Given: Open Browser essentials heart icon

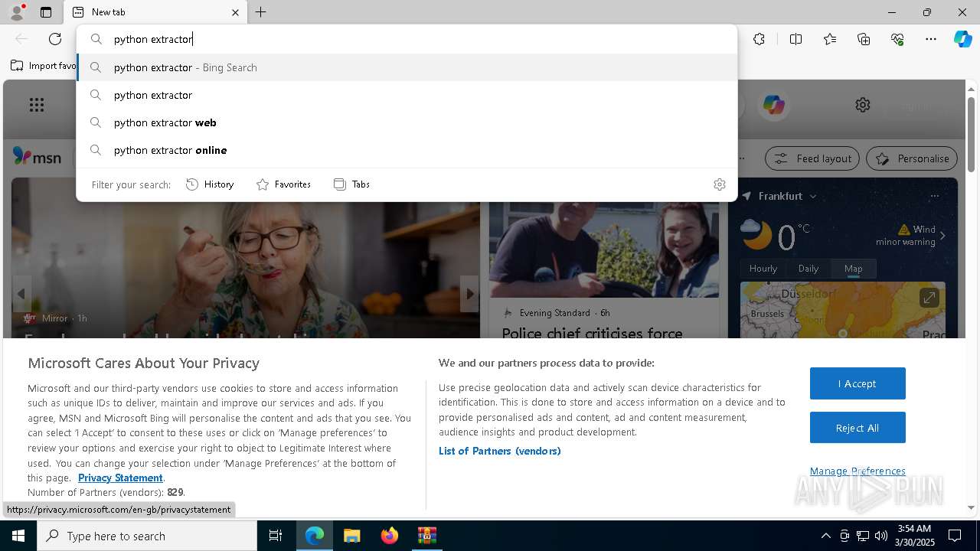Looking at the screenshot, I should [x=897, y=39].
